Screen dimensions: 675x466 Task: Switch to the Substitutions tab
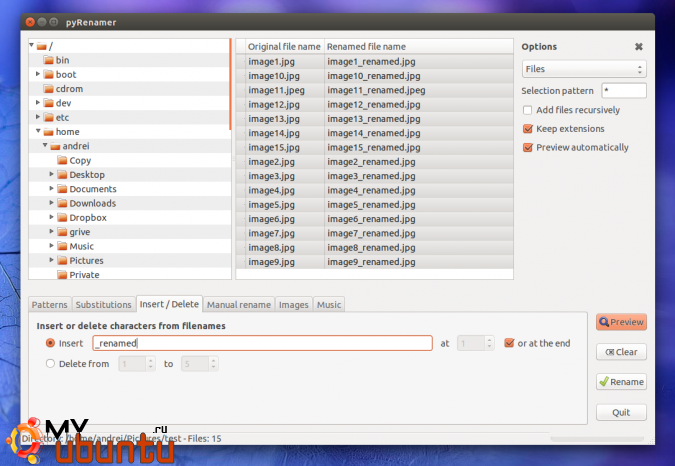pyautogui.click(x=104, y=304)
